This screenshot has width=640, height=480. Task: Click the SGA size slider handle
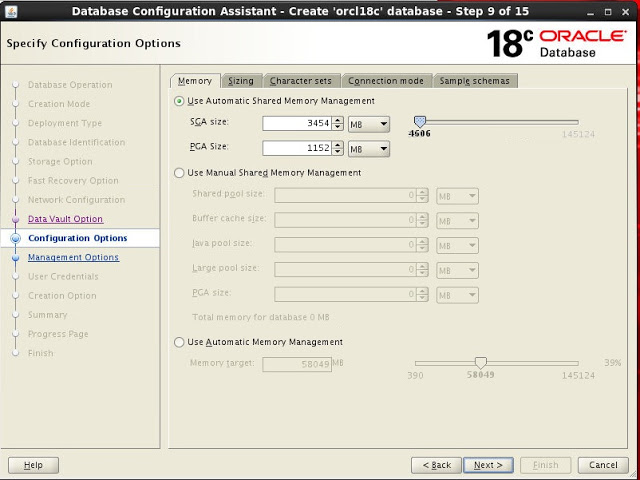(420, 121)
